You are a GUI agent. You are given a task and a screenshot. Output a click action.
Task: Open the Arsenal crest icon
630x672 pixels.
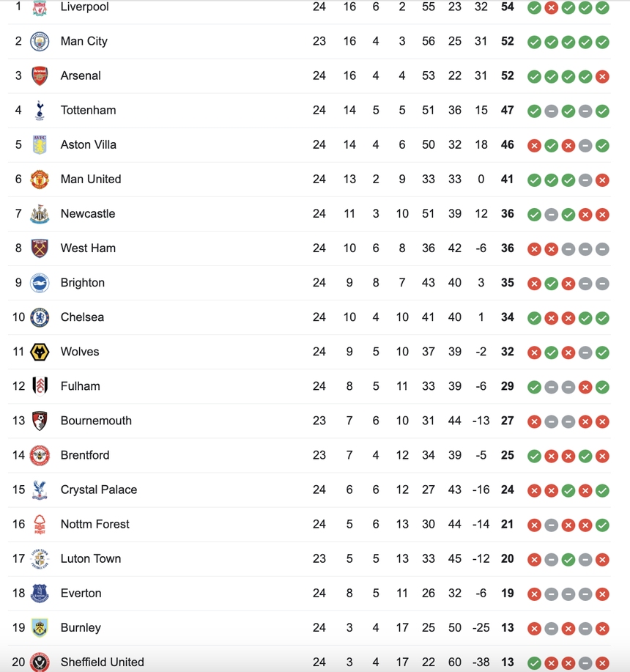click(x=40, y=76)
